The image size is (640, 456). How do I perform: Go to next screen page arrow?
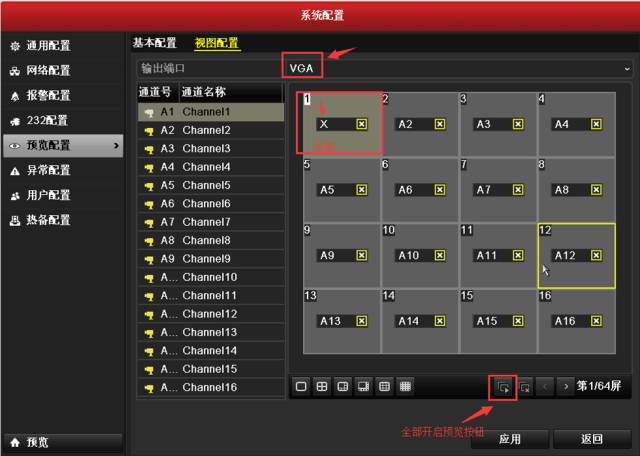pyautogui.click(x=566, y=386)
